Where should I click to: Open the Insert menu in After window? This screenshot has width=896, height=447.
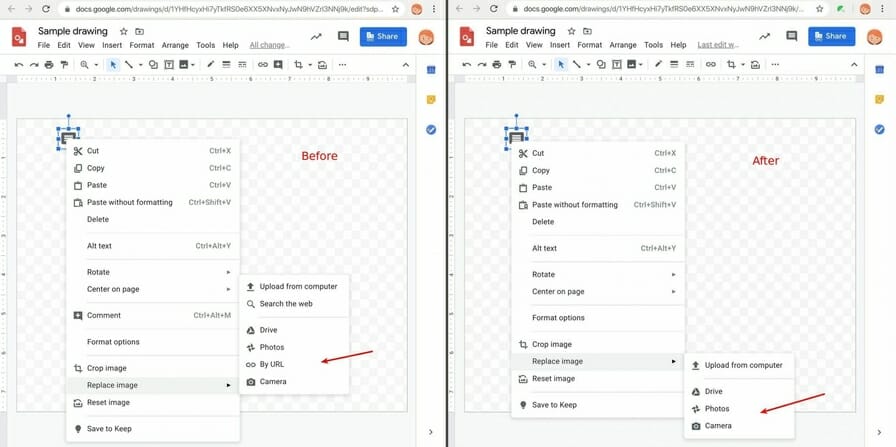tap(560, 45)
